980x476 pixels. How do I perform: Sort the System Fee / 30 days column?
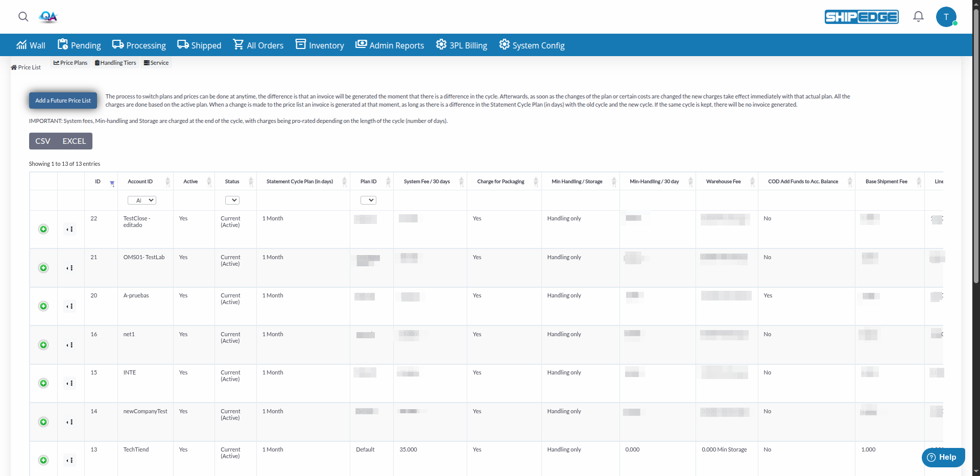(x=461, y=181)
